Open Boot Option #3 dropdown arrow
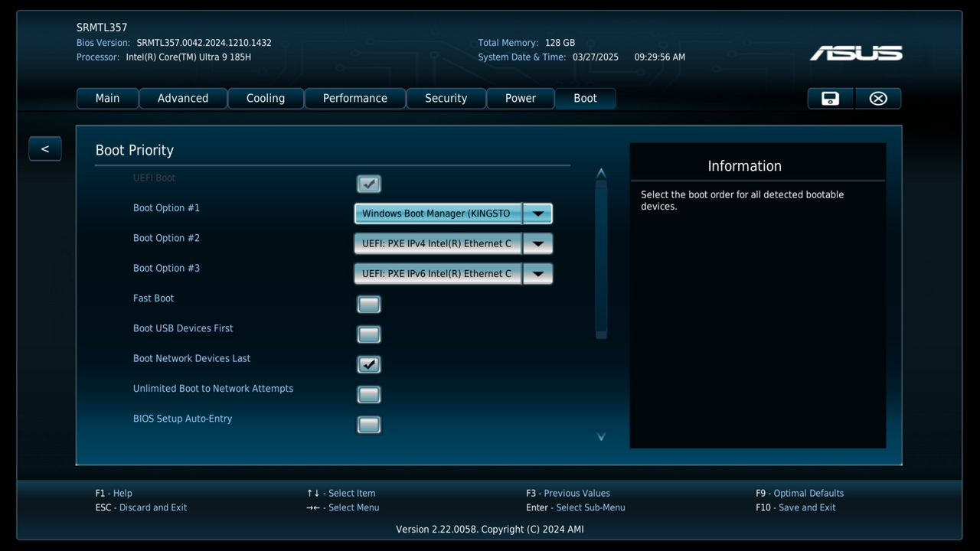980x551 pixels. [537, 274]
